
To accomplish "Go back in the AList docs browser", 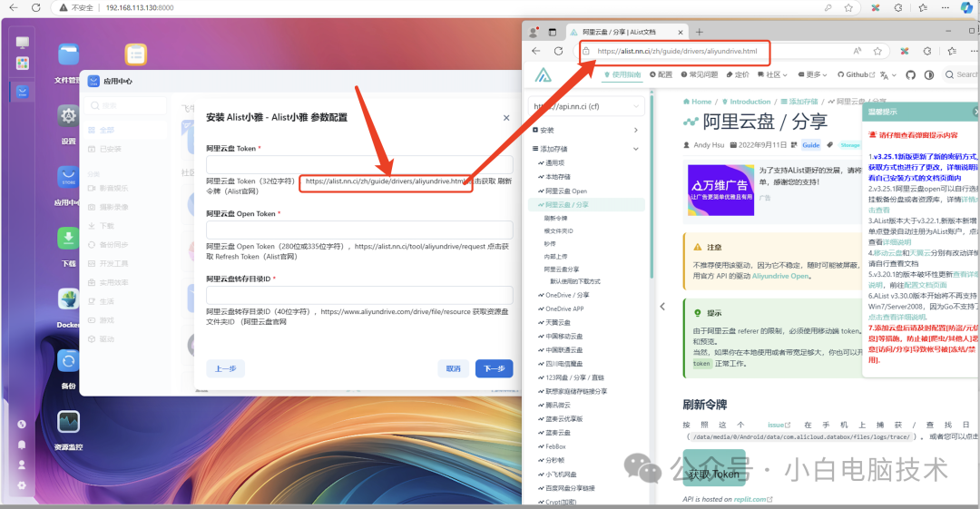I will [x=535, y=52].
